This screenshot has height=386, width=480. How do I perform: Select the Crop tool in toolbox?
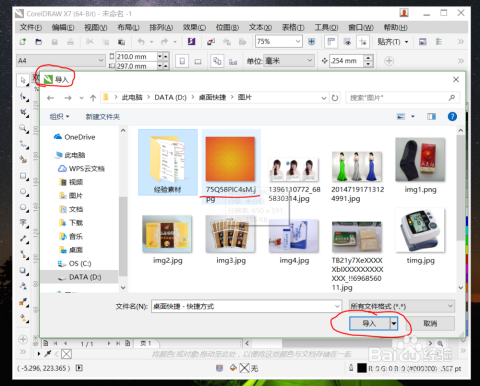pos(23,112)
